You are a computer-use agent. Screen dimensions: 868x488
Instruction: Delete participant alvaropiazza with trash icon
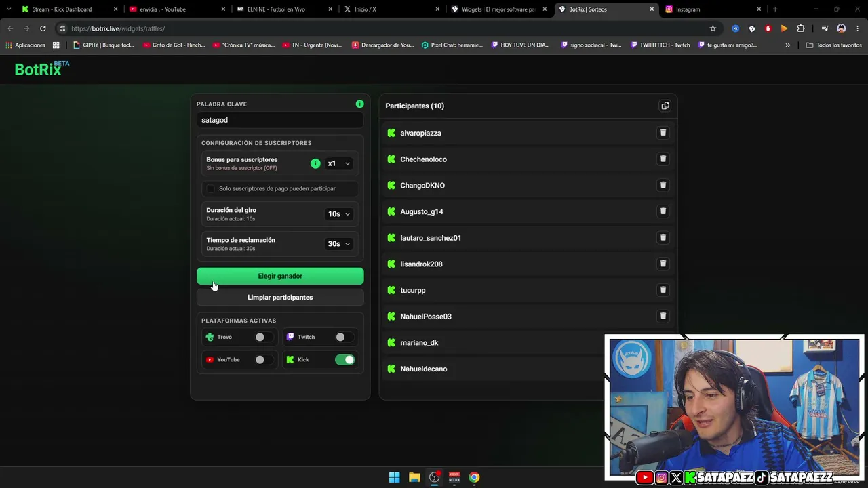[x=663, y=133]
